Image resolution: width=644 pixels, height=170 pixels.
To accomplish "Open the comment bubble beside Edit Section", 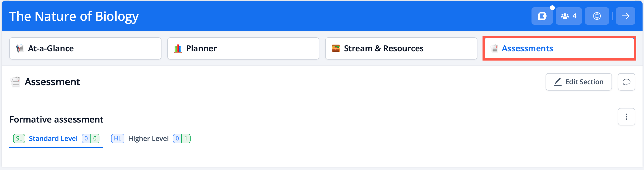I will click(626, 82).
